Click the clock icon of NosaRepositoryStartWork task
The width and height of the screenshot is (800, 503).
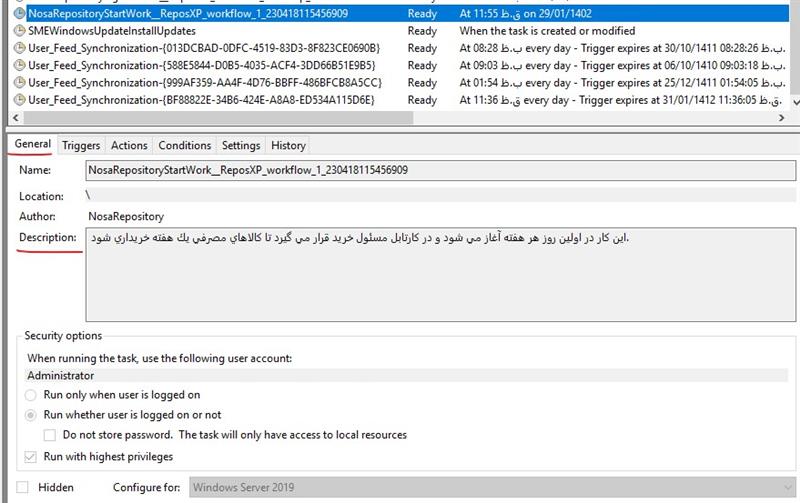[x=19, y=14]
